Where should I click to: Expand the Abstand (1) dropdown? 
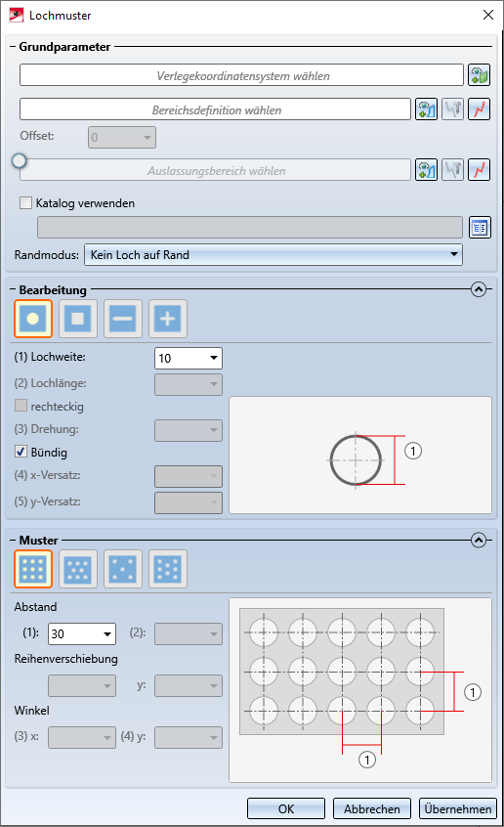pos(107,634)
